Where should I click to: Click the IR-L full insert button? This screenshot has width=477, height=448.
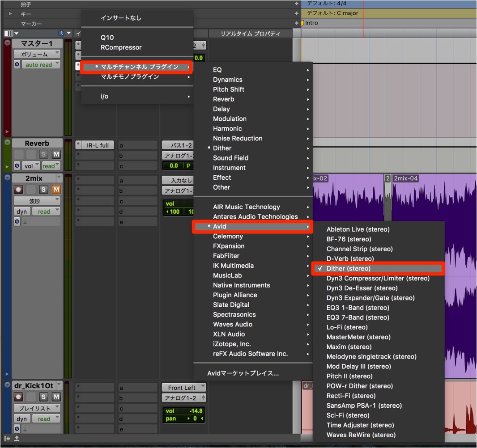pos(98,145)
